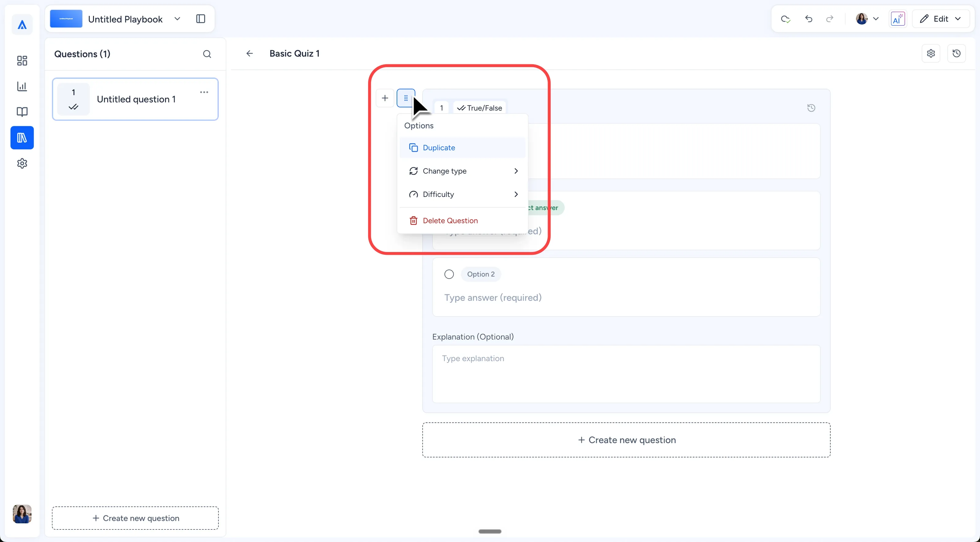This screenshot has width=980, height=542.
Task: Click the True/False question type badge
Action: coord(480,108)
